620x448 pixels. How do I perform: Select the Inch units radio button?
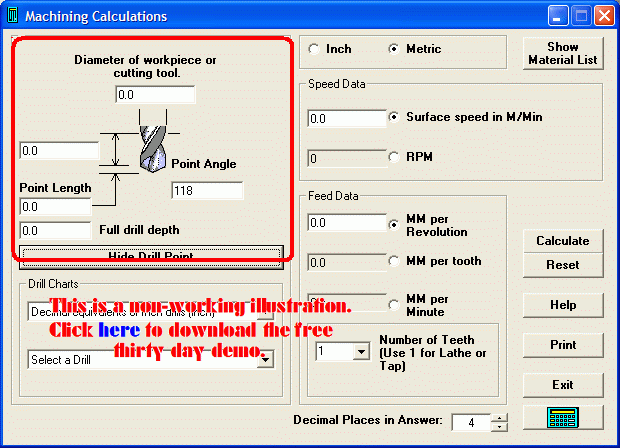314,49
